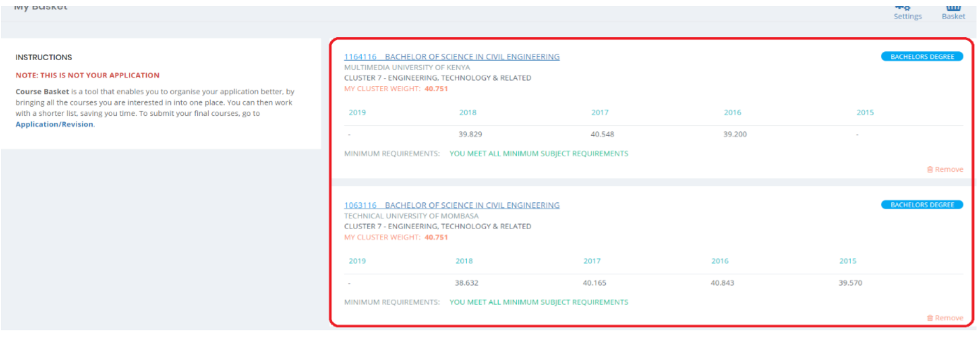Image resolution: width=980 pixels, height=344 pixels.
Task: Follow the Application/Revision link in the instructions
Action: (54, 124)
